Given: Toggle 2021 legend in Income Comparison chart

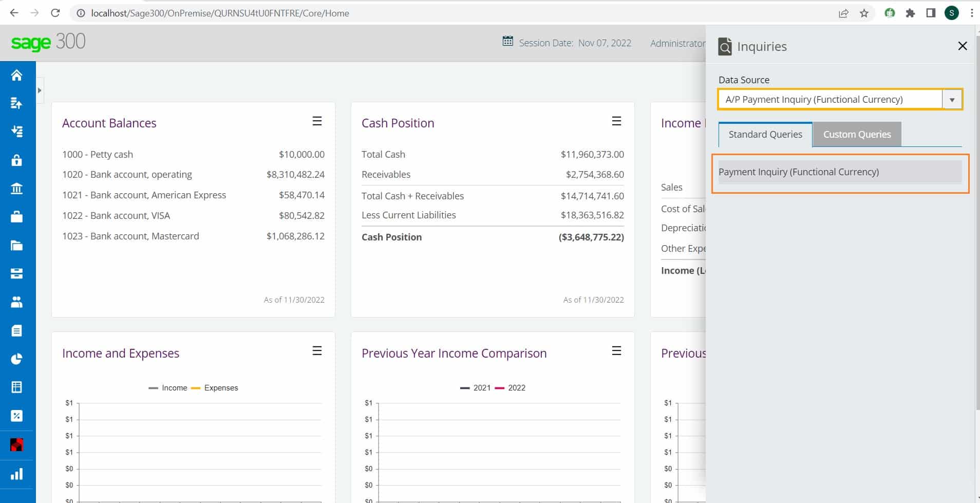Looking at the screenshot, I should (476, 388).
